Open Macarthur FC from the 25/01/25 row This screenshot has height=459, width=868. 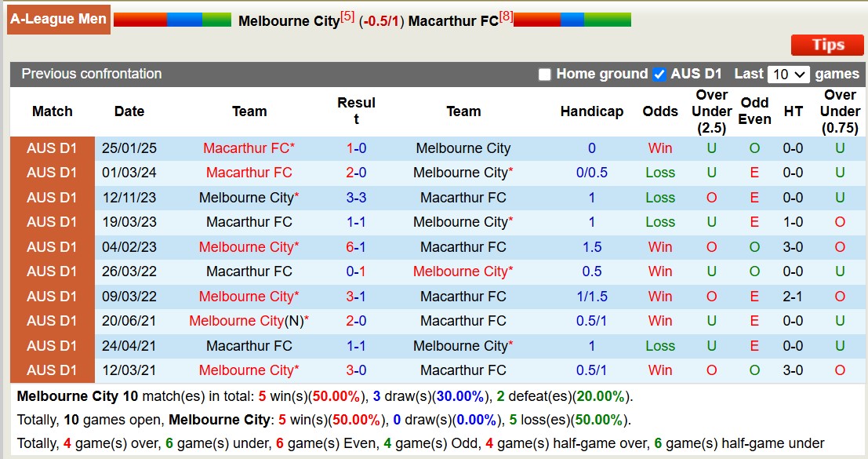(249, 148)
